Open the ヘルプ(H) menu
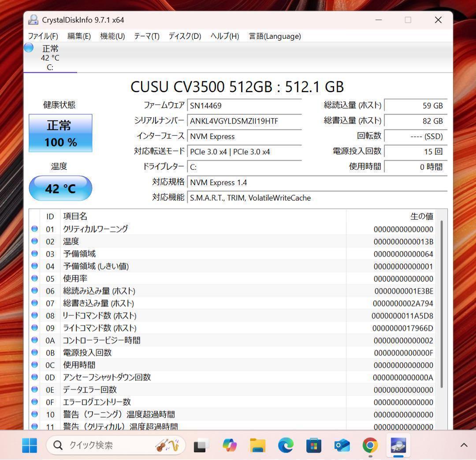This screenshot has width=476, height=460. [x=225, y=36]
